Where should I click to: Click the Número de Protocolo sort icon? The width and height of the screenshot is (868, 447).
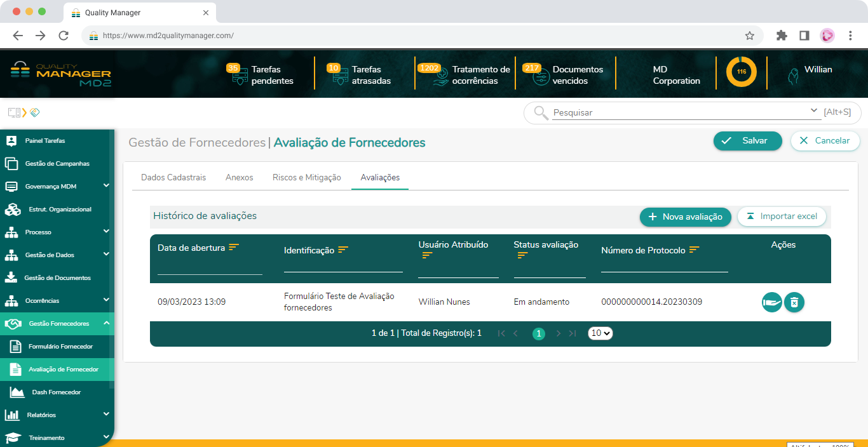tap(694, 250)
